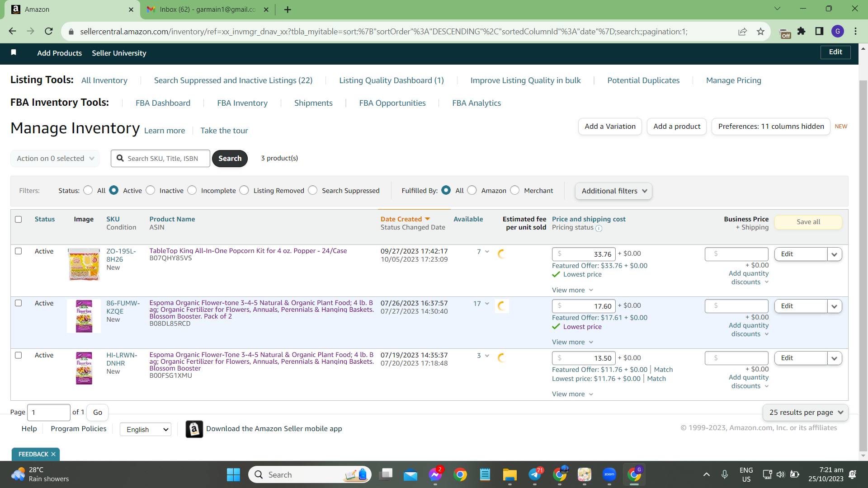Select the Search Suppressed status filter

313,190
